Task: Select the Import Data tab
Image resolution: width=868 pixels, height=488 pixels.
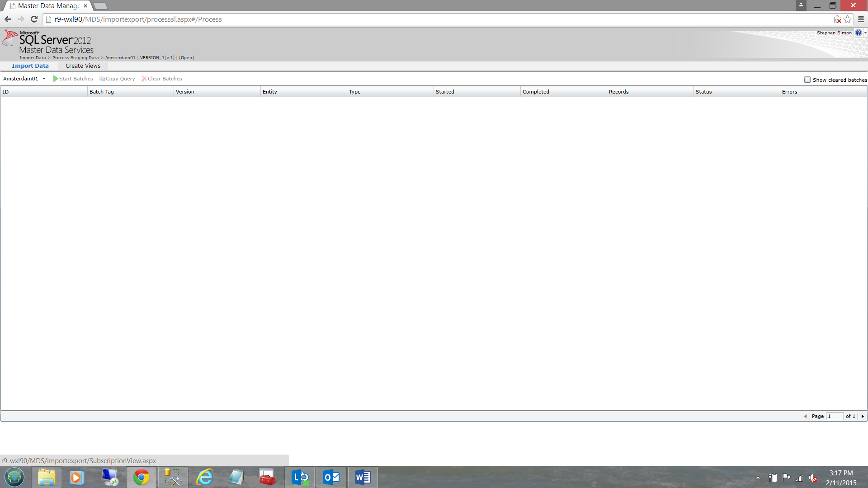Action: click(x=30, y=66)
